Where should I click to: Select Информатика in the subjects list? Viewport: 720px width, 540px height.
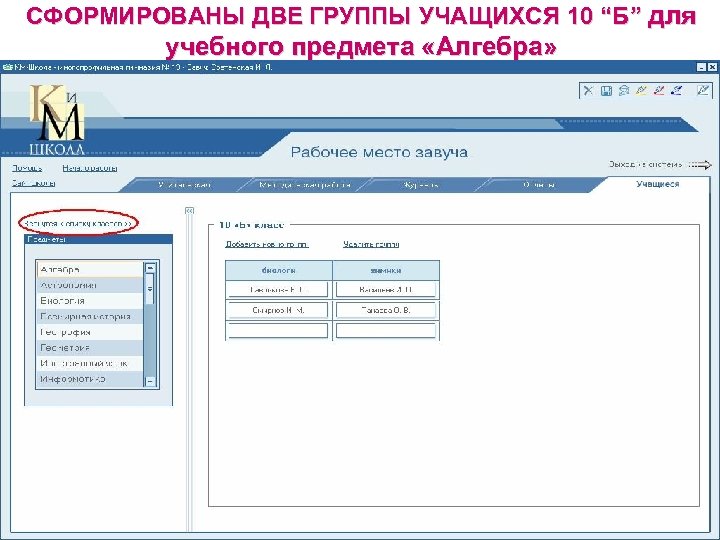90,379
